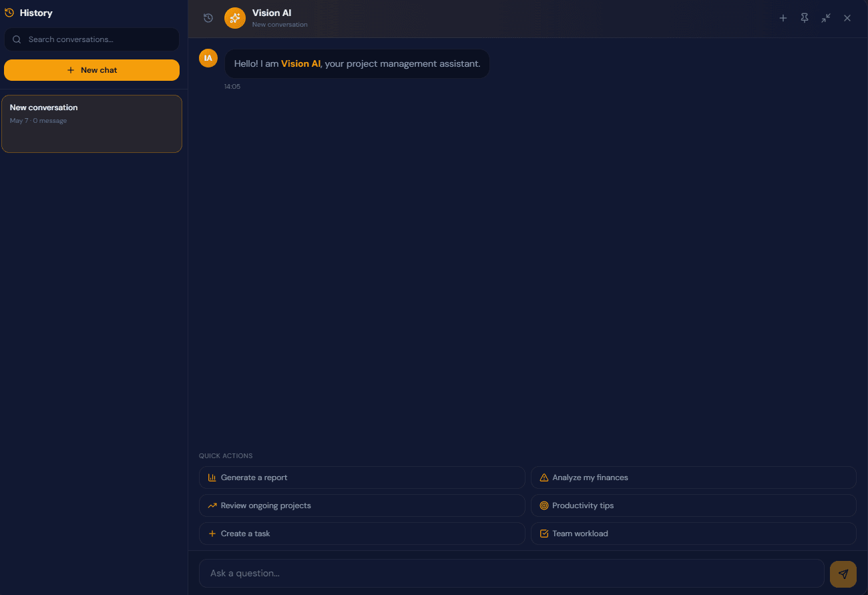
Task: Click into the Ask a question input
Action: coord(511,573)
